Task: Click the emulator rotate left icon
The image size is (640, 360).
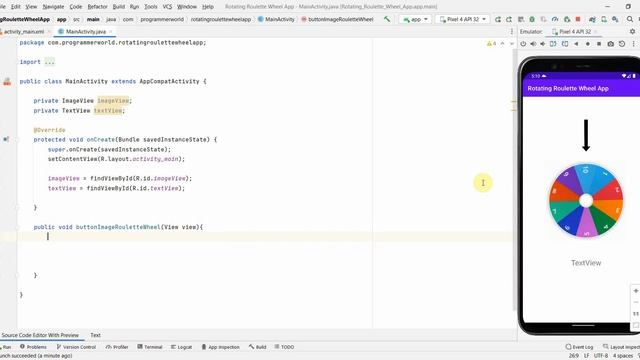Action: (x=553, y=44)
